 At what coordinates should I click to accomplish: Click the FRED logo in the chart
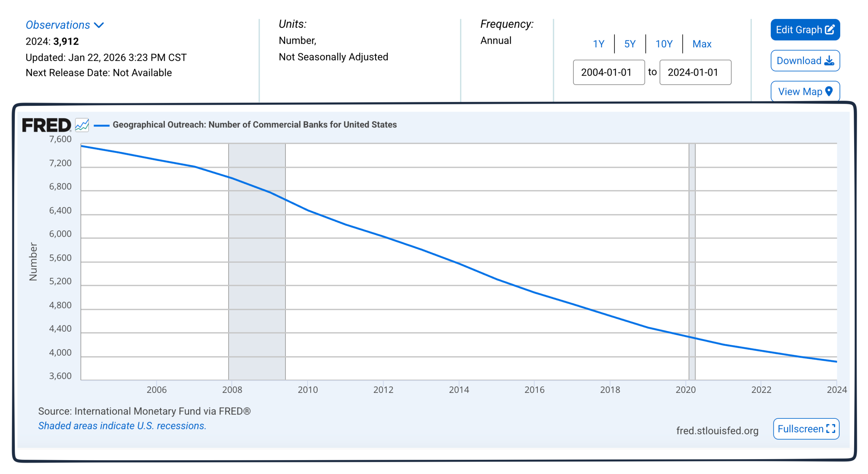(x=46, y=125)
